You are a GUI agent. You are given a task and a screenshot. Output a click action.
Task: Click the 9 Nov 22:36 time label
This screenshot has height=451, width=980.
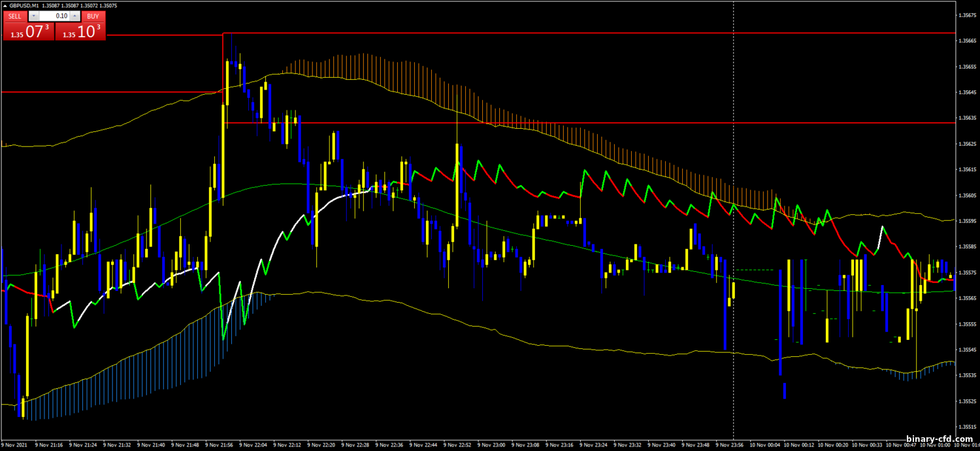click(x=389, y=445)
